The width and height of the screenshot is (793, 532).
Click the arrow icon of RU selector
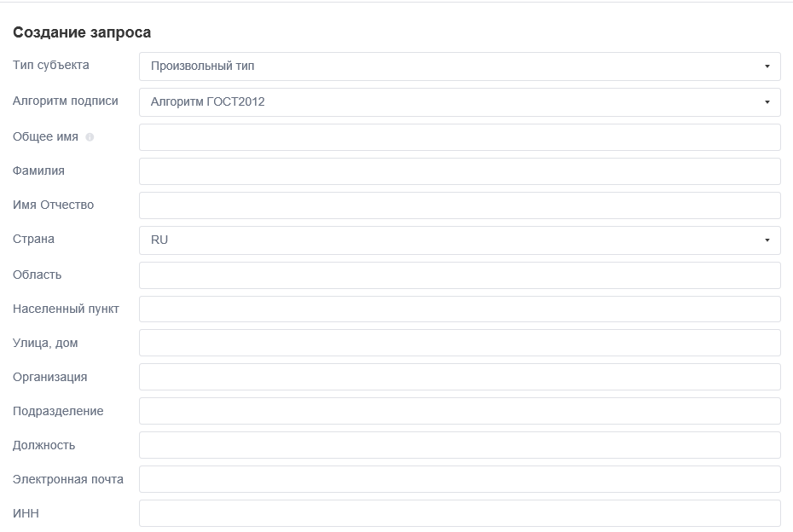767,240
